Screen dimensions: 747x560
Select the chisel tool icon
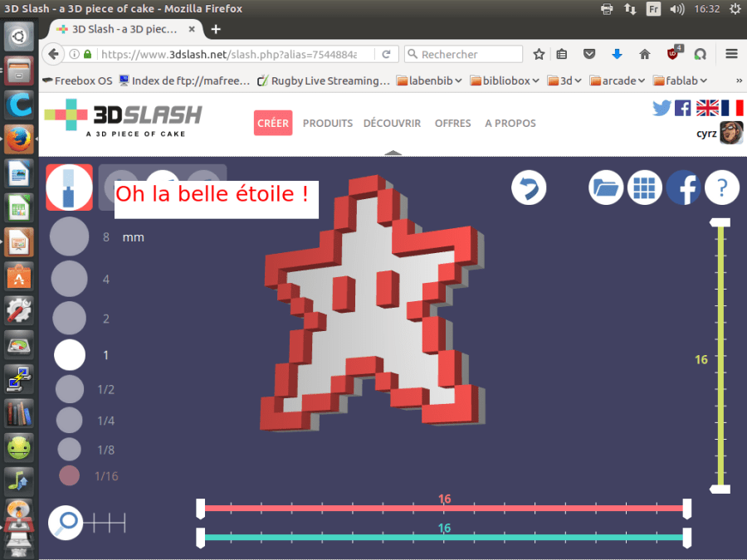tap(69, 187)
